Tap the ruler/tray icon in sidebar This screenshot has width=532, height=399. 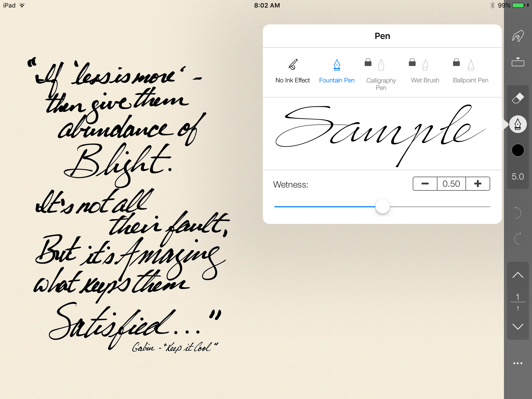pyautogui.click(x=518, y=62)
